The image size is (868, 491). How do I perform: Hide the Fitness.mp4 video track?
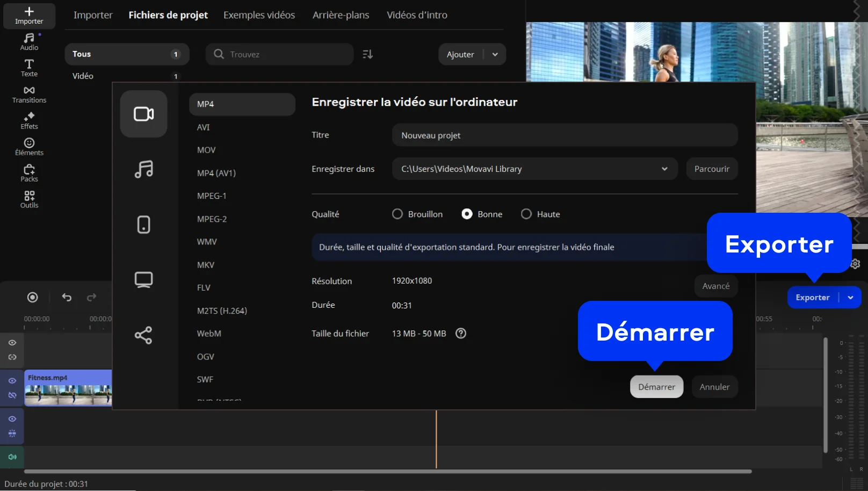12,381
